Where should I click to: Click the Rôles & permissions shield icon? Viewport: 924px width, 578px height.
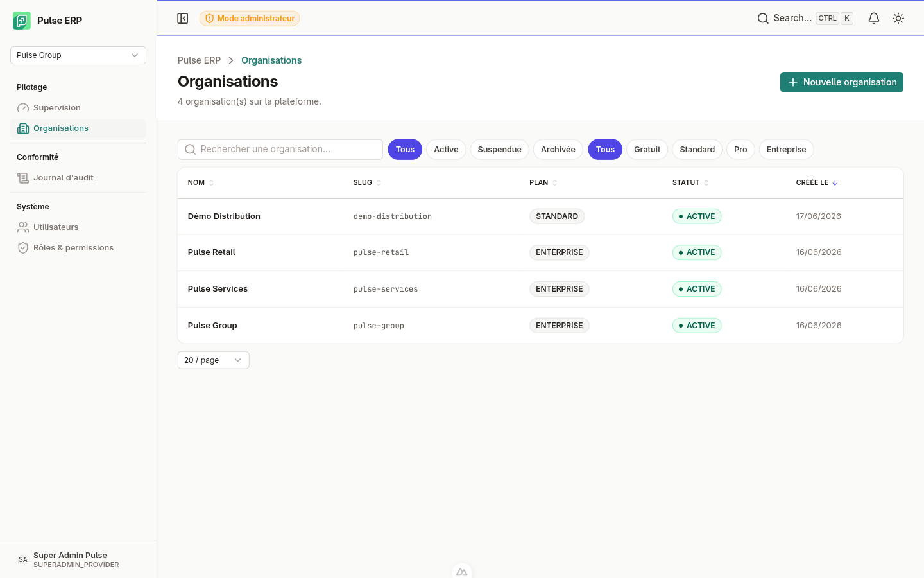pos(23,248)
